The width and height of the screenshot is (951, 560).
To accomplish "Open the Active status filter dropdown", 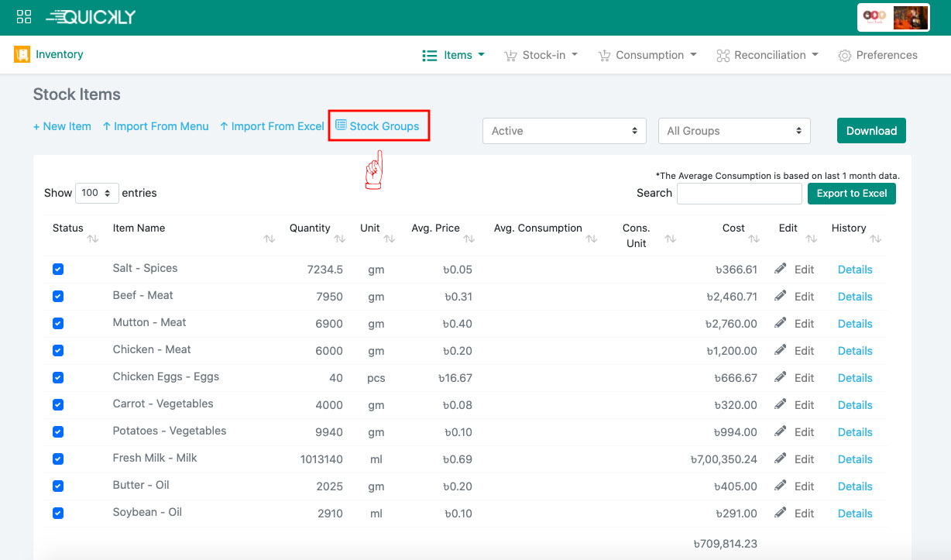I will (564, 131).
